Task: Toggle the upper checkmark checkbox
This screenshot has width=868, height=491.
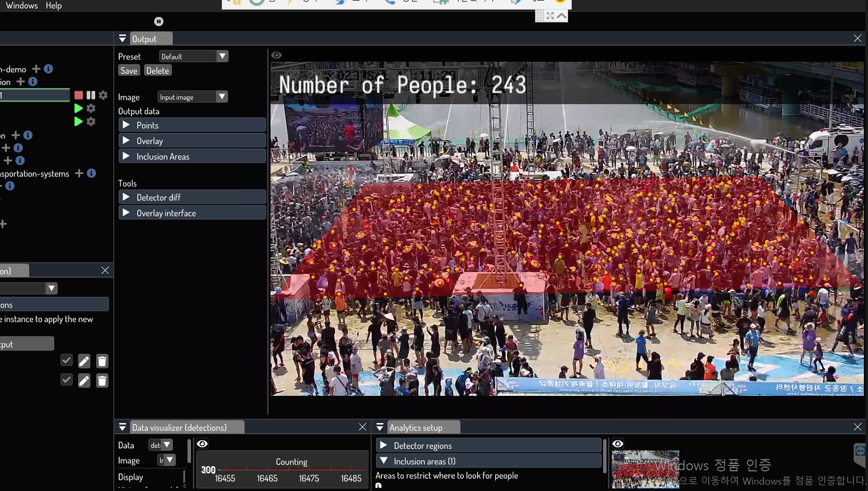Action: point(66,361)
